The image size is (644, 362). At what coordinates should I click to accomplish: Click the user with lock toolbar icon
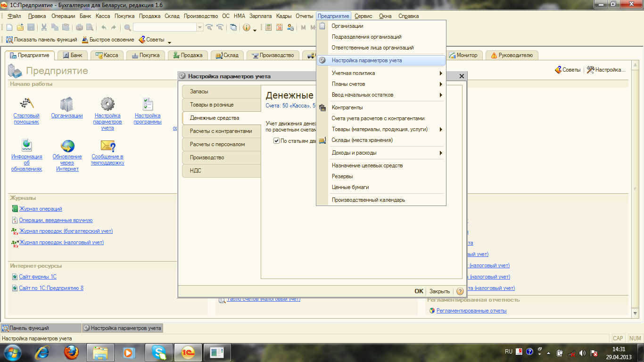[290, 27]
